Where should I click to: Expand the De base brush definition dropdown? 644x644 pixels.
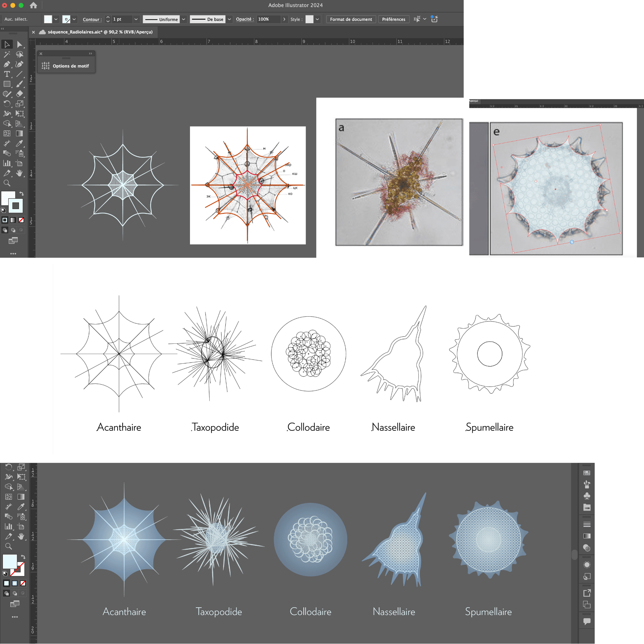[x=229, y=19]
